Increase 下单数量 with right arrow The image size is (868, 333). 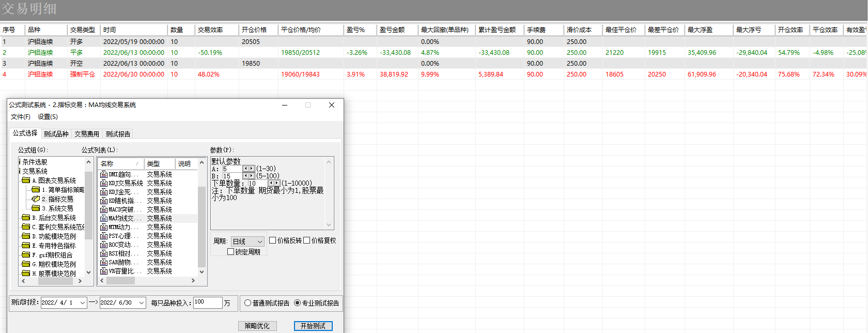(277, 183)
